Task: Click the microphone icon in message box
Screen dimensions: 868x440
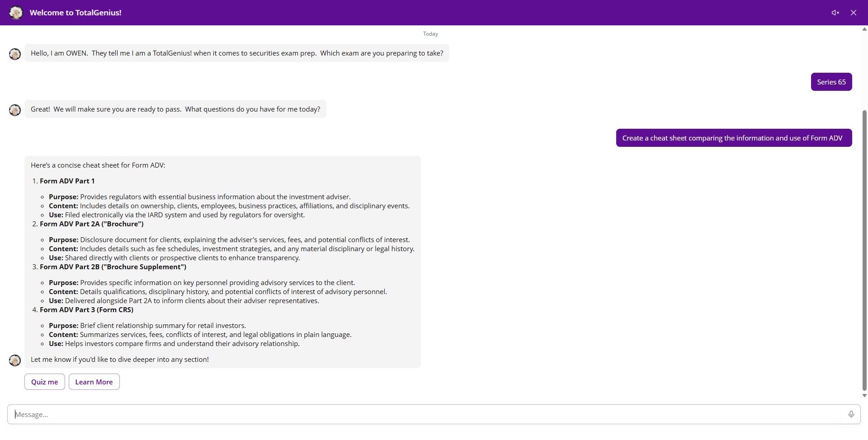Action: (851, 414)
